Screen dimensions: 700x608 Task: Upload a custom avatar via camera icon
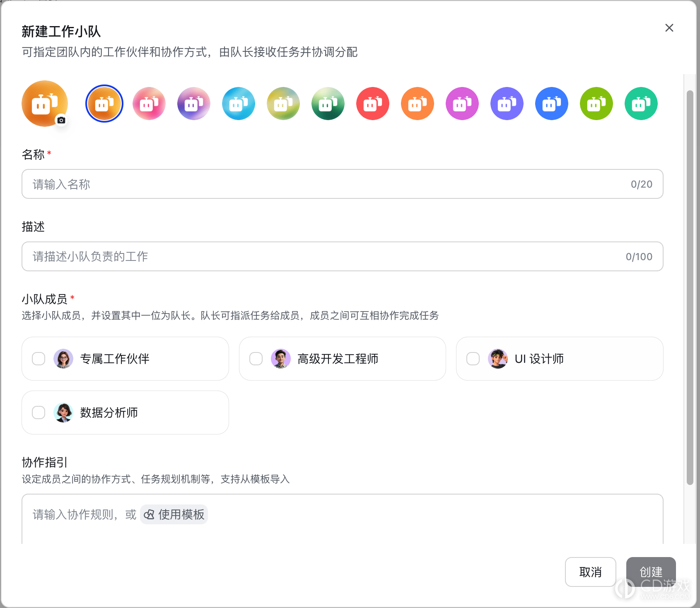(61, 120)
